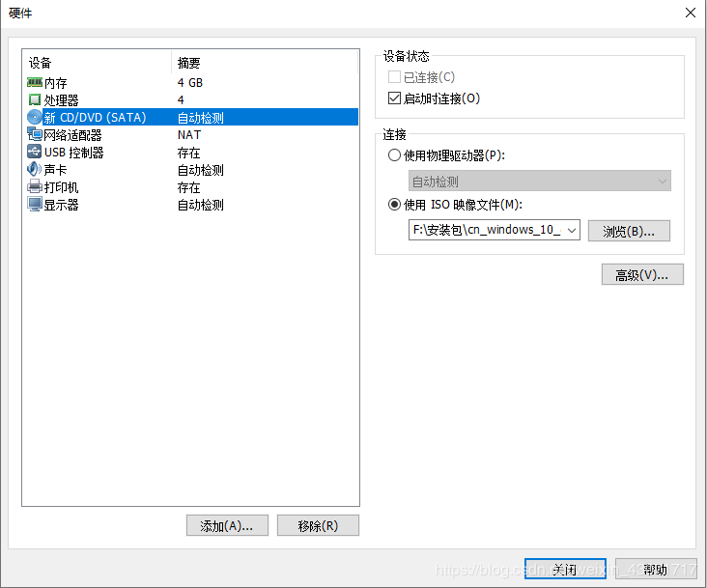Expand the ISO image file path dropdown
Screen dimensions: 707x588
[x=570, y=230]
